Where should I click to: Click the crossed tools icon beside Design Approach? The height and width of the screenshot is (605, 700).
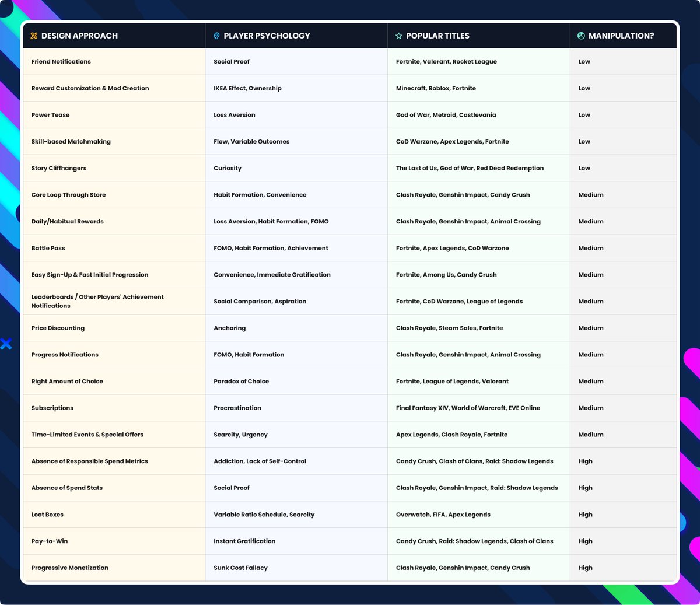[34, 36]
